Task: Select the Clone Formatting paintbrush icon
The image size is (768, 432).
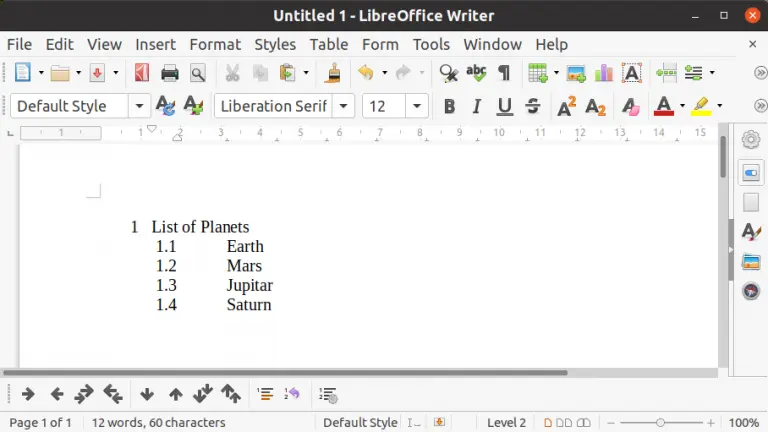Action: coord(334,73)
